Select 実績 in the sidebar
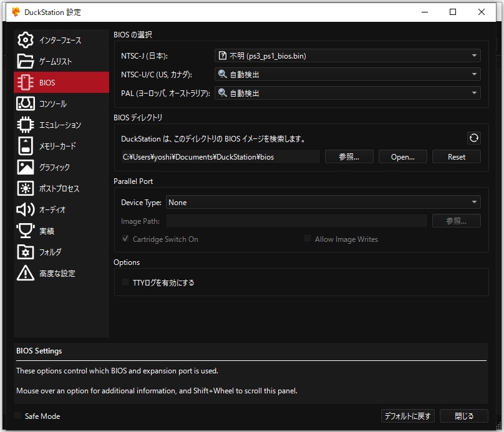 click(61, 231)
